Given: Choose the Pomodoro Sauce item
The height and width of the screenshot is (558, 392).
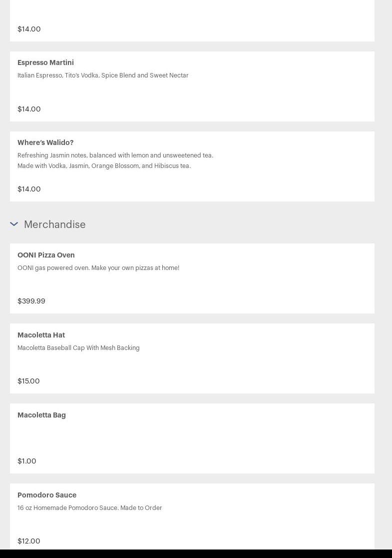Looking at the screenshot, I should pos(47,495).
